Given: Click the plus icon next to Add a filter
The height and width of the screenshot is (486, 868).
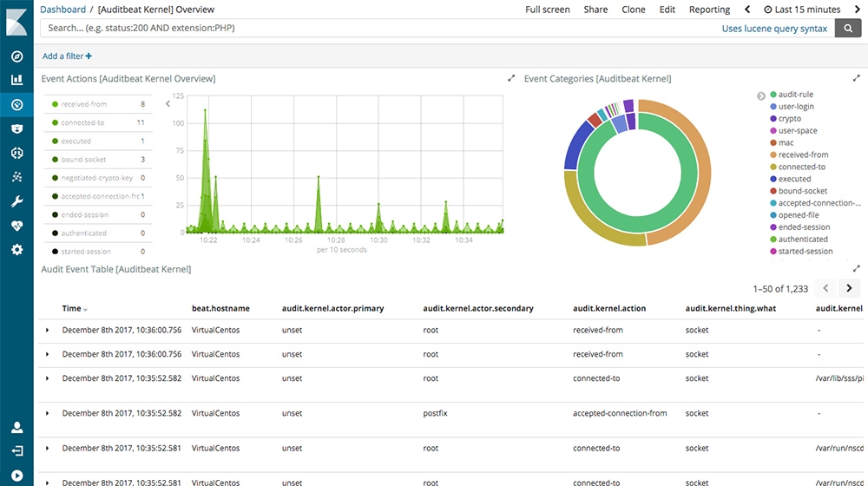Looking at the screenshot, I should [x=89, y=56].
